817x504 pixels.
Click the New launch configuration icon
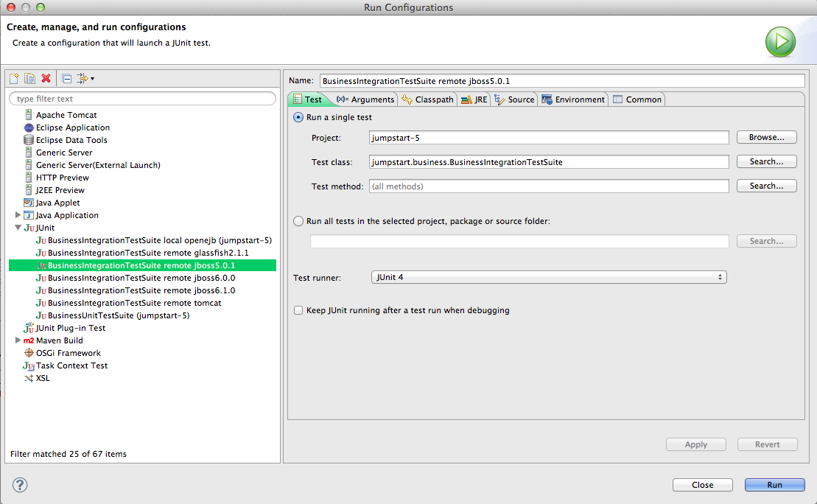14,78
